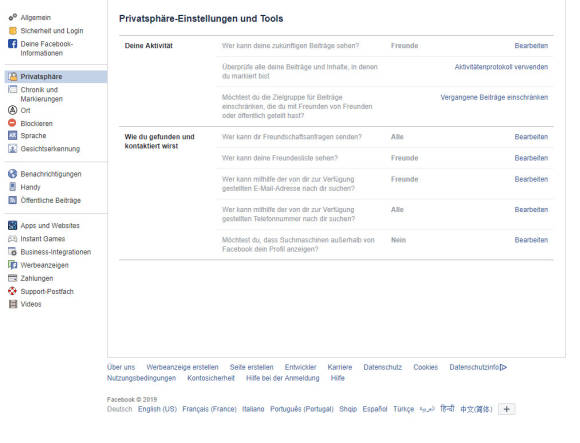Open the Datenschutz footer link
This screenshot has height=443, width=580.
click(x=382, y=367)
